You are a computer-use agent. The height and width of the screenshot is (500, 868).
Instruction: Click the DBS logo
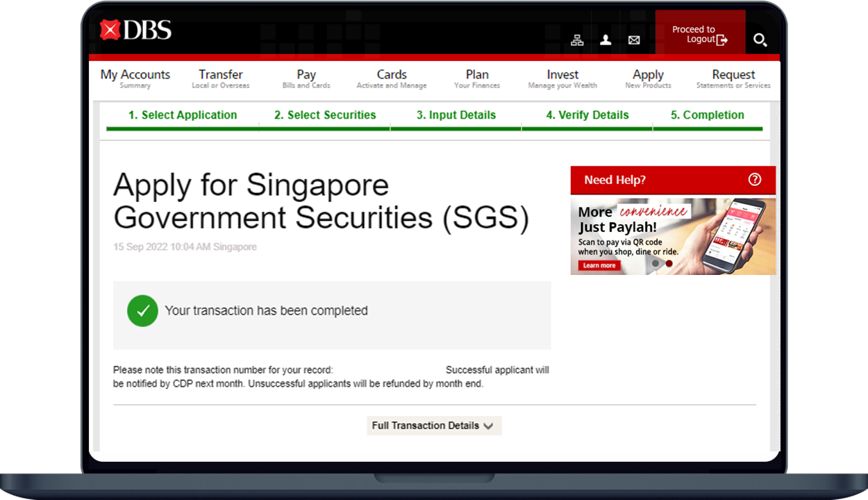(135, 30)
